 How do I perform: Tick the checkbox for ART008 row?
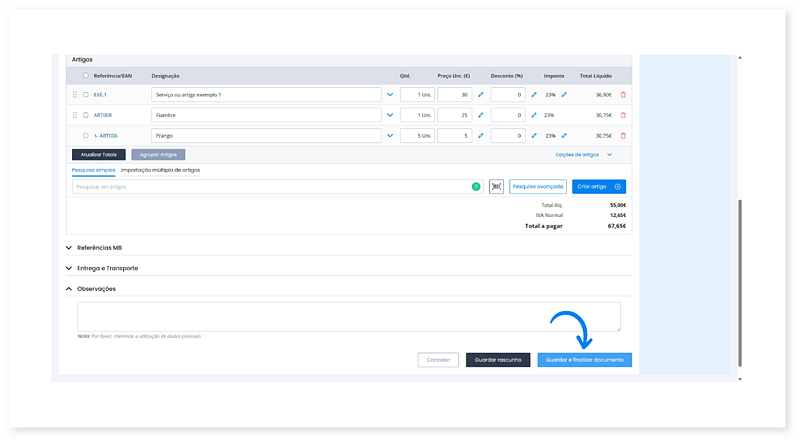pos(86,115)
